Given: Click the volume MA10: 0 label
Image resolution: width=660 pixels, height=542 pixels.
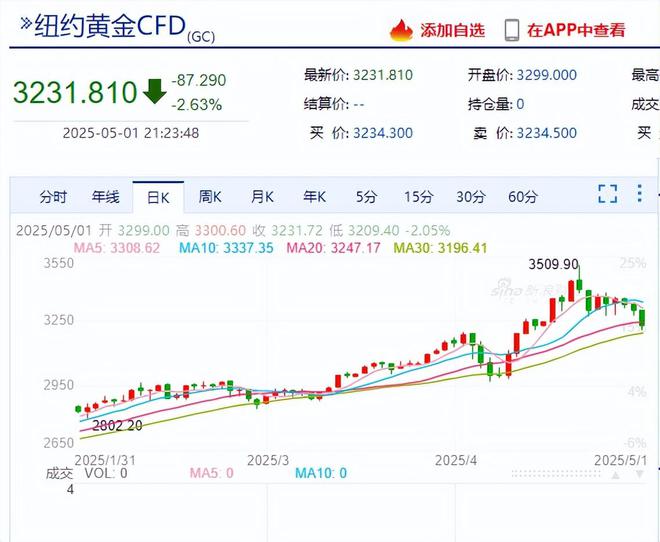Looking at the screenshot, I should (321, 473).
